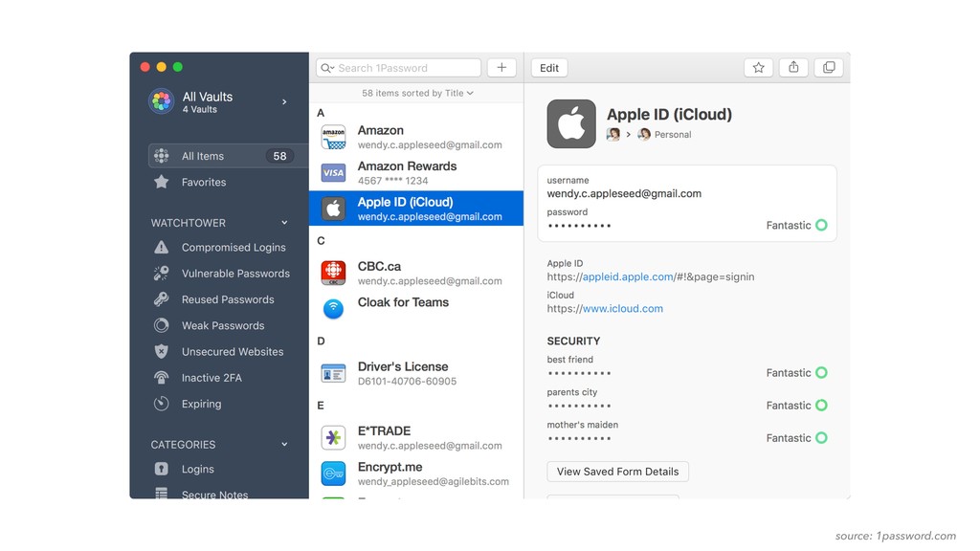Screen dimensions: 980x551
Task: Click the share item toolbar button
Action: [x=793, y=68]
